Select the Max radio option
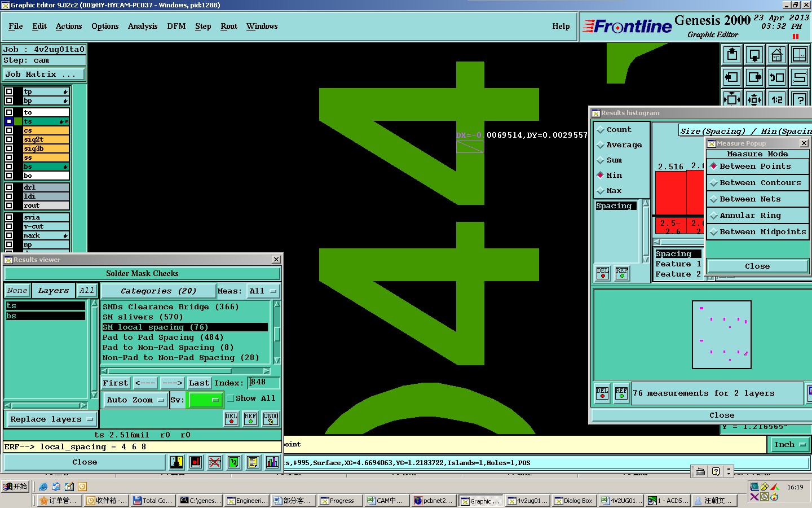The height and width of the screenshot is (508, 812). [x=601, y=191]
